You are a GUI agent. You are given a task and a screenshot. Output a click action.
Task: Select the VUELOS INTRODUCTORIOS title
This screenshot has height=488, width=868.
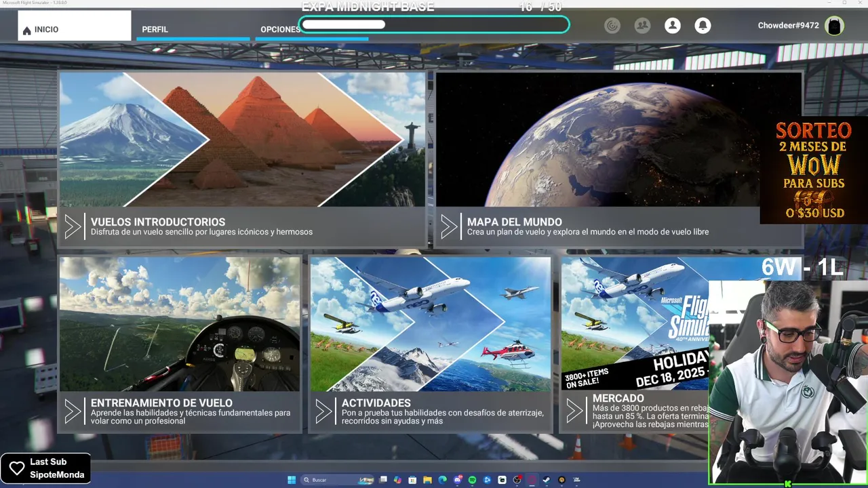[158, 222]
